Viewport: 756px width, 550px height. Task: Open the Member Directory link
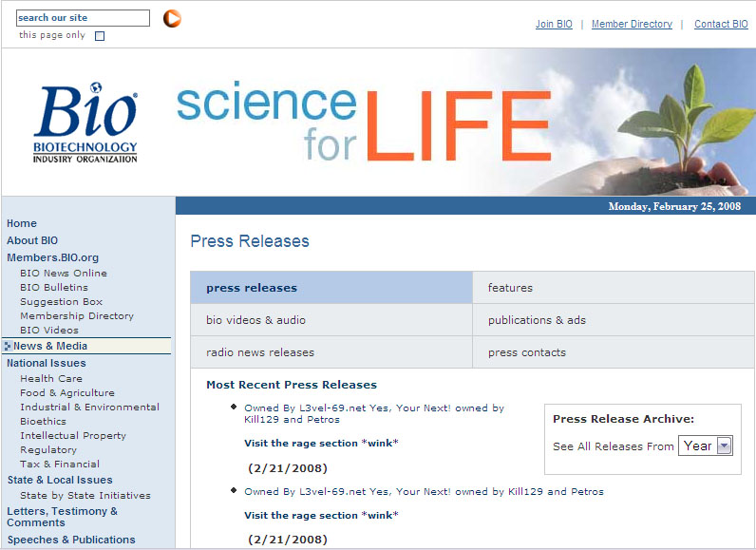(632, 24)
